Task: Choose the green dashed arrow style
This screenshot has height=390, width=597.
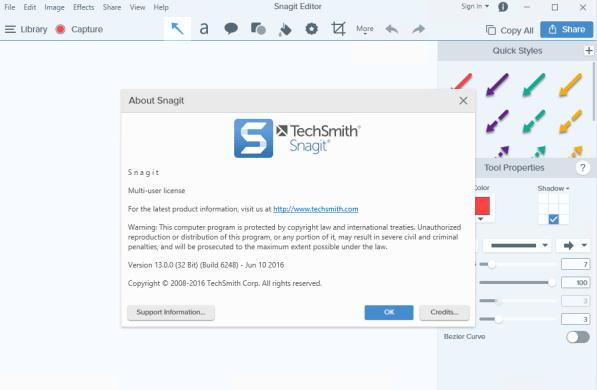Action: (x=534, y=121)
